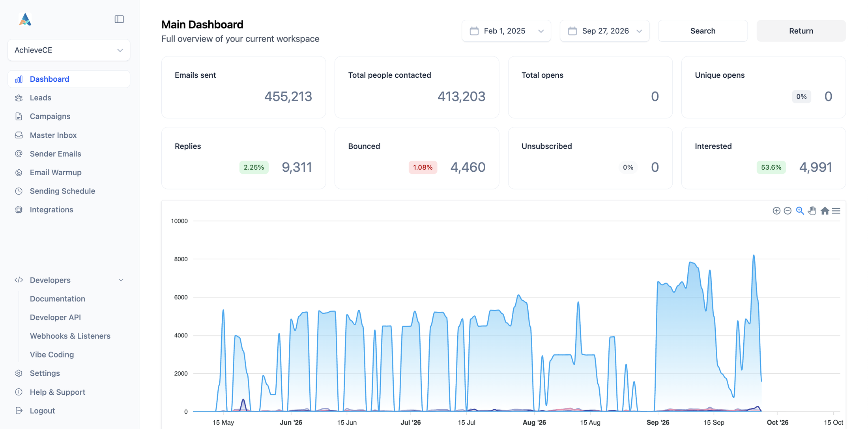Click the Leads people icon
This screenshot has width=868, height=429.
pyautogui.click(x=19, y=97)
